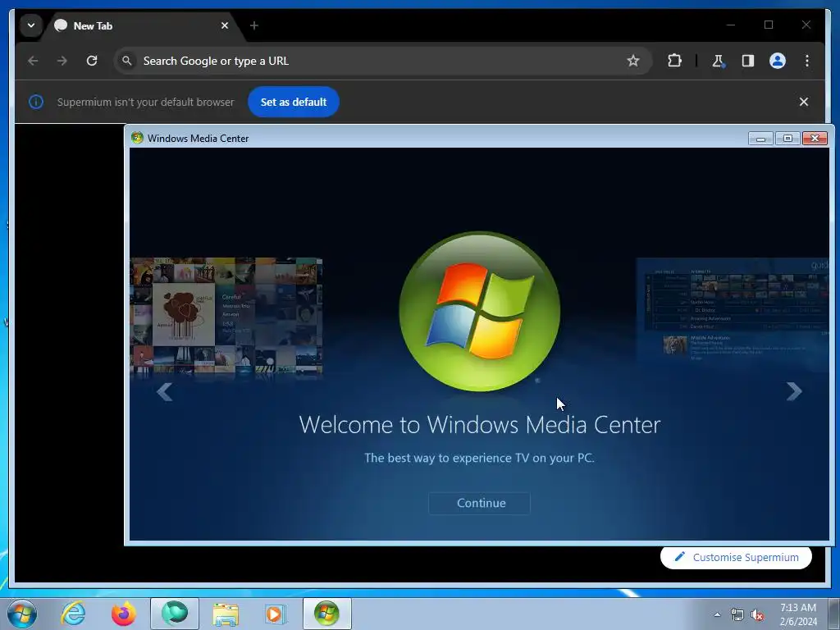Image resolution: width=840 pixels, height=630 pixels.
Task: Show hidden tray icons arrow
Action: click(717, 614)
